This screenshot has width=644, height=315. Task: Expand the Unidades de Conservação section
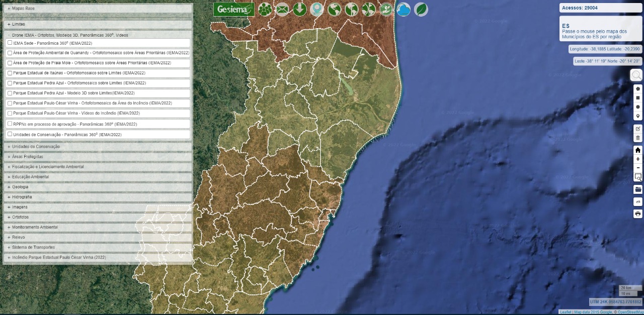click(x=98, y=146)
